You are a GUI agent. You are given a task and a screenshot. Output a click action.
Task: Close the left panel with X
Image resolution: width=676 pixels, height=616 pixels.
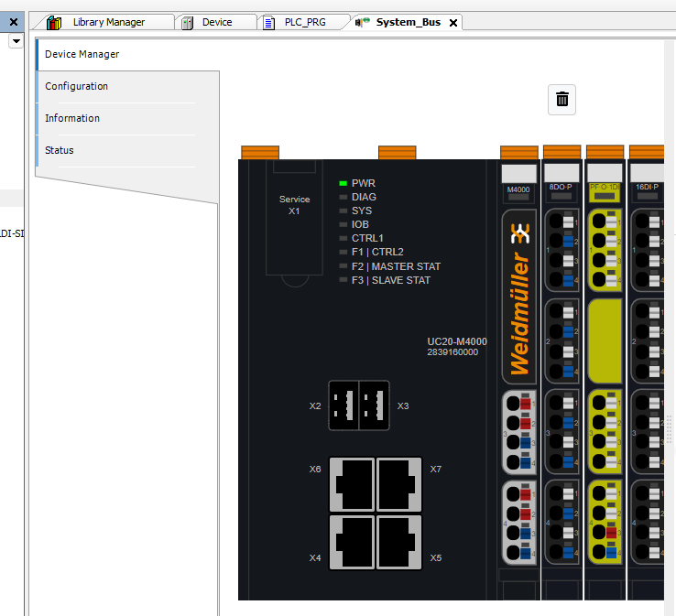[14, 22]
